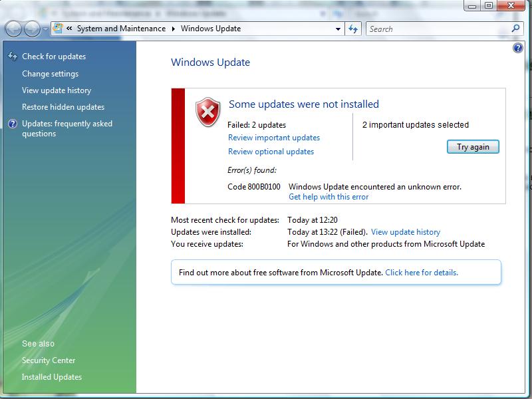Click the forward navigation arrow button

(32, 29)
